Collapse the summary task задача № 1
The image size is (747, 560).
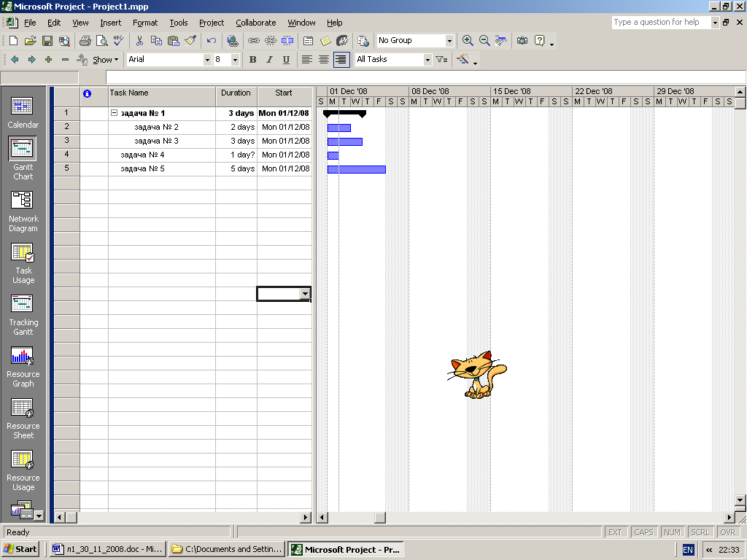tap(114, 113)
